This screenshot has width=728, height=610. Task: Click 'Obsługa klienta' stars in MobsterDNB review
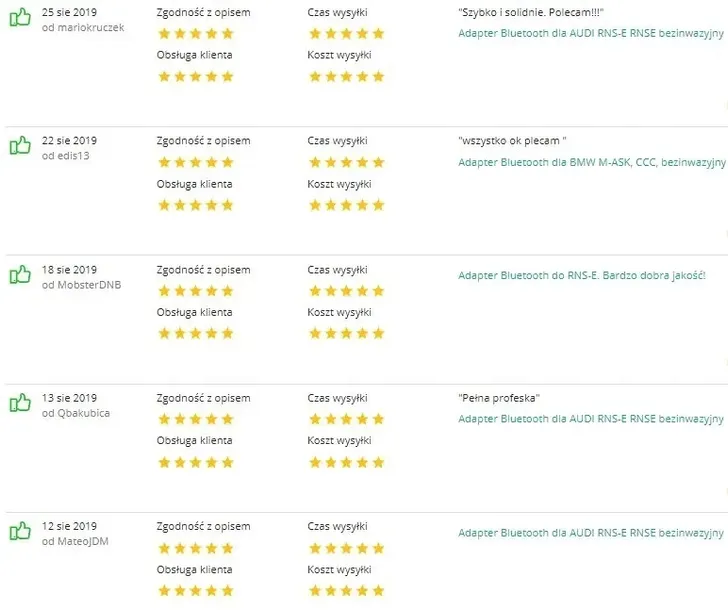(195, 333)
